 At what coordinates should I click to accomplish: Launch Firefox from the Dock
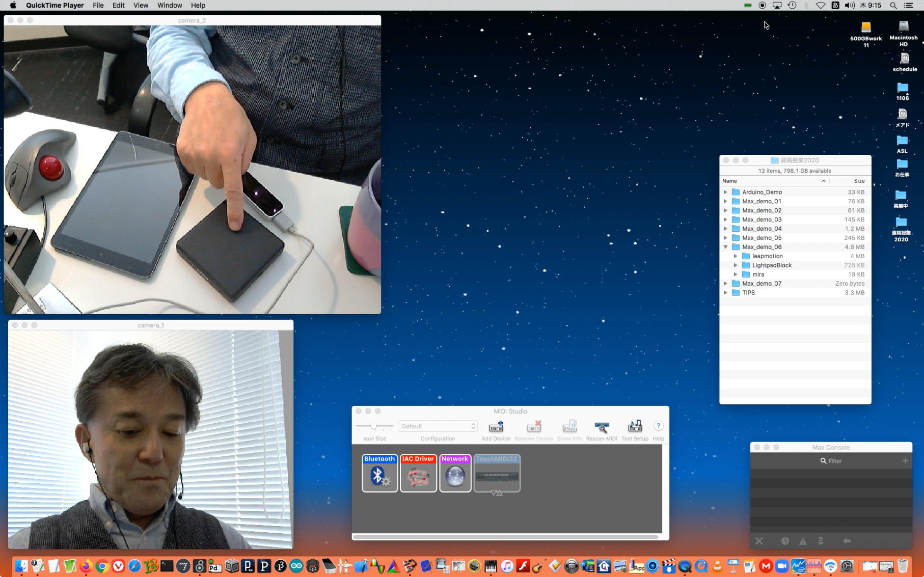coord(86,566)
